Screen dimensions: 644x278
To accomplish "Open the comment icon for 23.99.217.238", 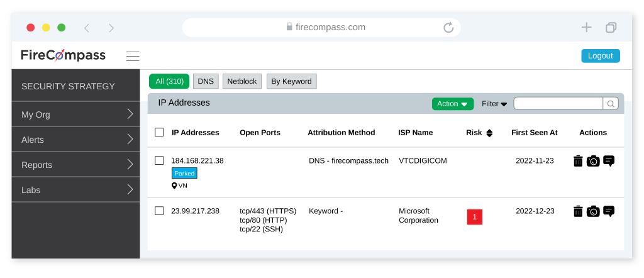I will click(x=609, y=211).
